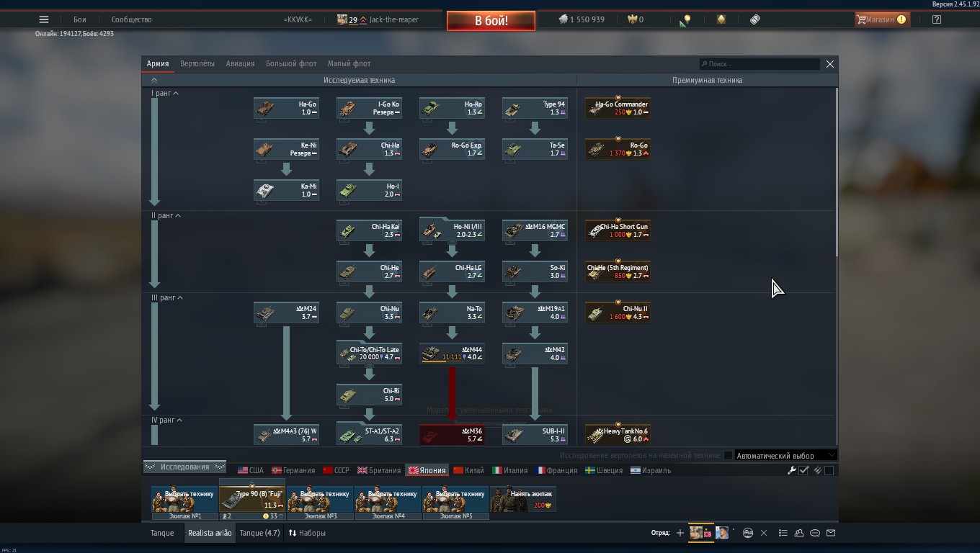The image size is (980, 553).
Task: Toggle squad voice chat icon
Action: (748, 533)
